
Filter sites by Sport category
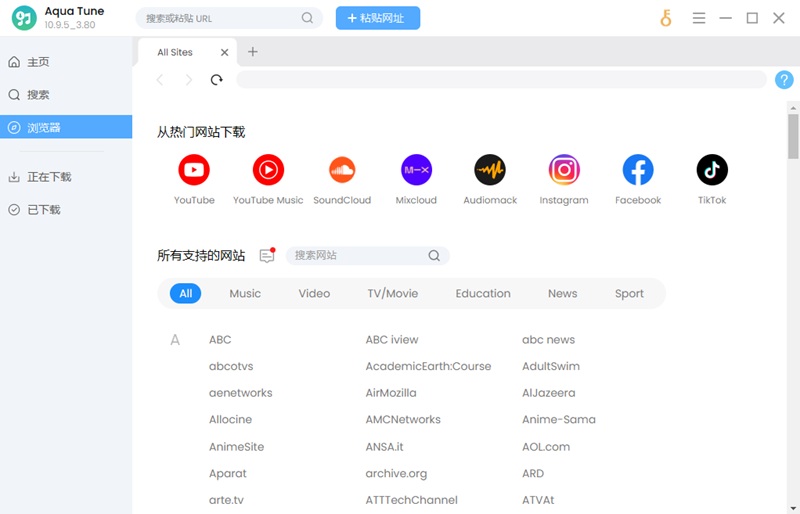[x=629, y=293]
